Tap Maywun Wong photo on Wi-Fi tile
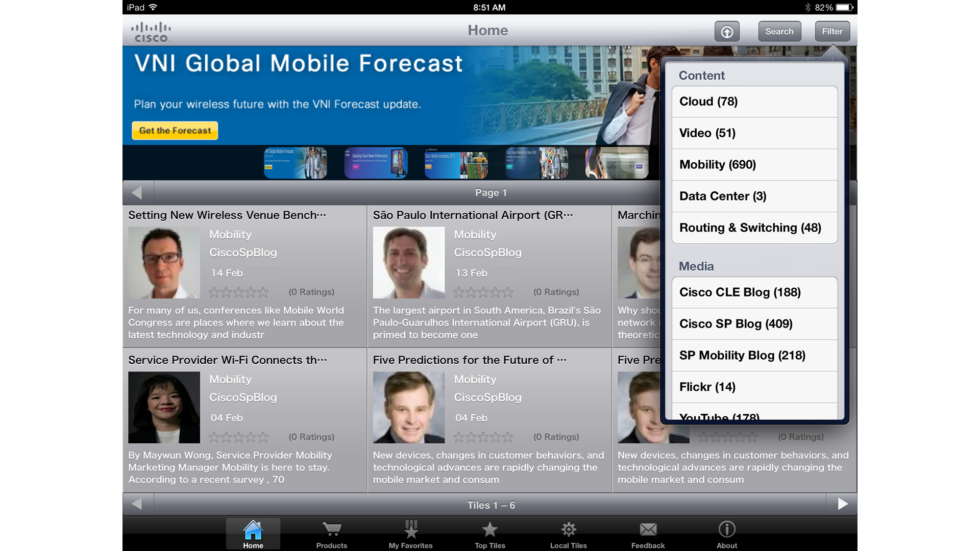The image size is (980, 551). tap(164, 407)
